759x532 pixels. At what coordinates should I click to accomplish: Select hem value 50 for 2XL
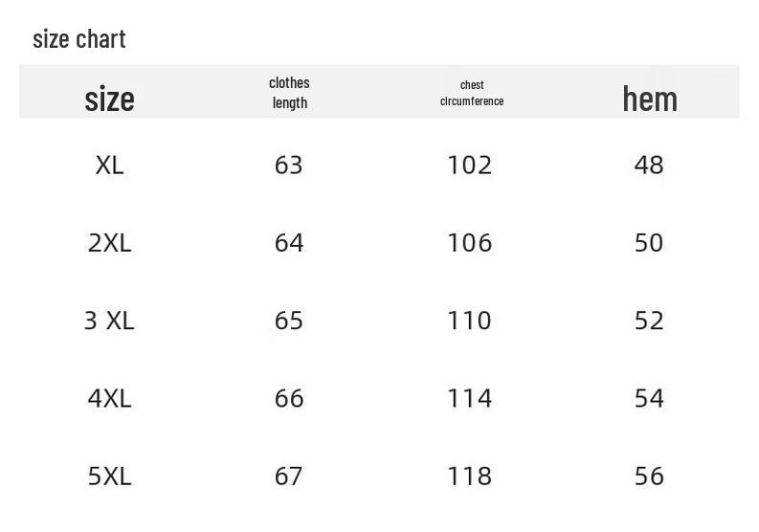649,243
